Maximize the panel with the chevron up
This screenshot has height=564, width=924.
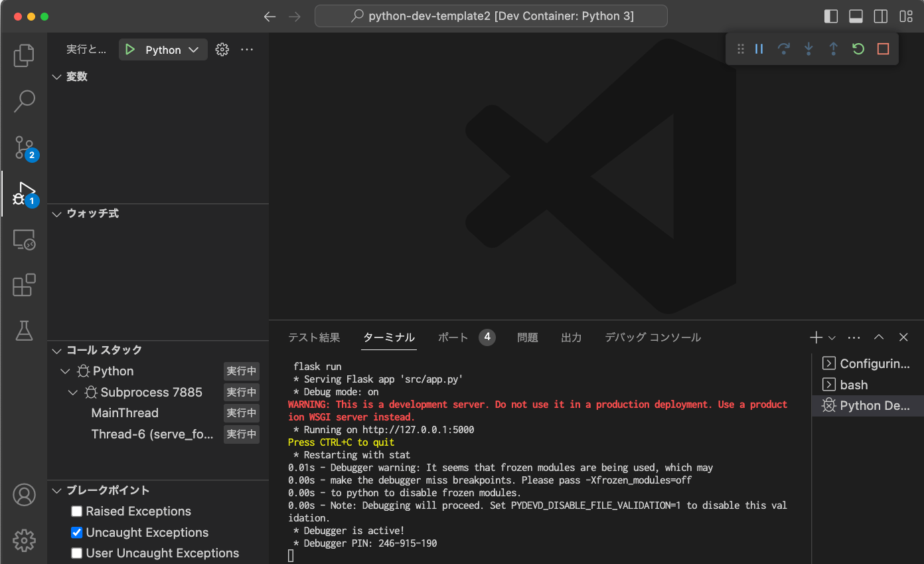point(879,337)
